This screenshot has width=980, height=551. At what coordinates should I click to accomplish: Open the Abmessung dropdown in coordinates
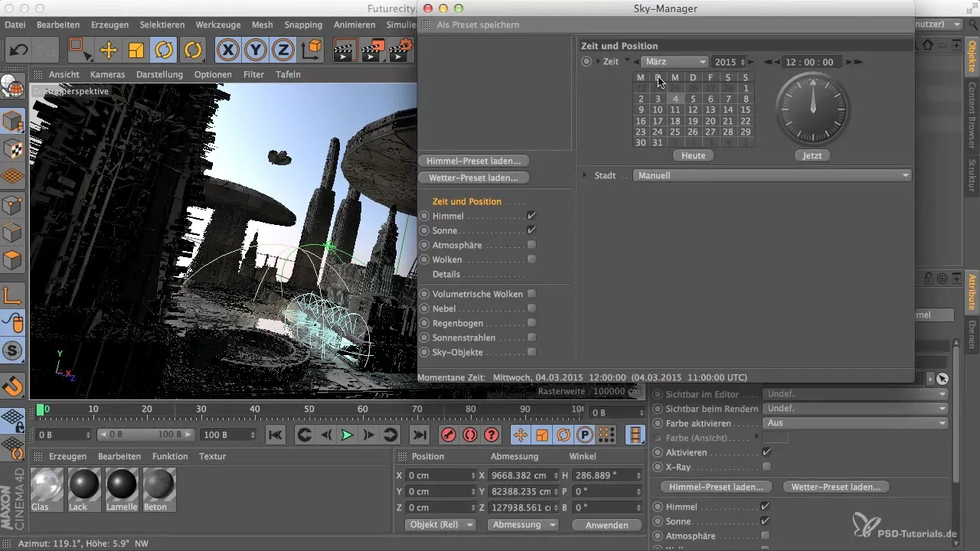click(x=524, y=525)
